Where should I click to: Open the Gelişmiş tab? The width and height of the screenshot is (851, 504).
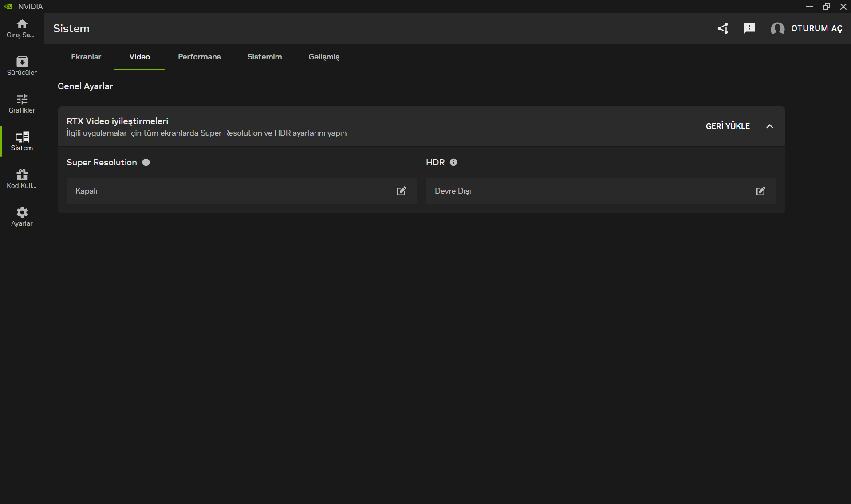(x=324, y=57)
